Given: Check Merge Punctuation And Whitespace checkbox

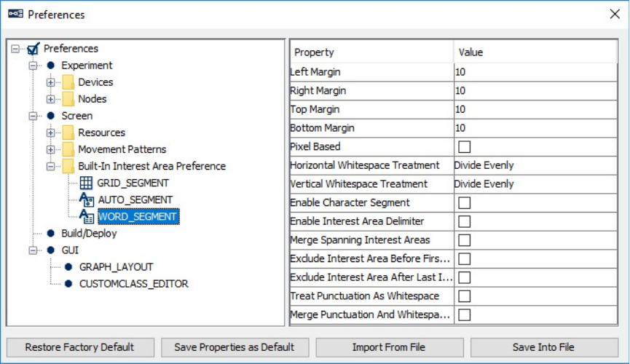Looking at the screenshot, I should tap(464, 315).
